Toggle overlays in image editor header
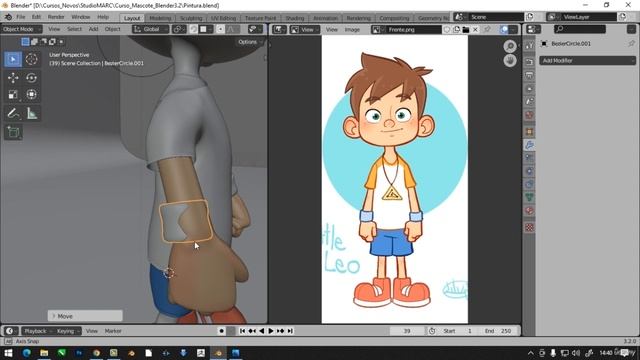The image size is (640, 360). tap(504, 29)
